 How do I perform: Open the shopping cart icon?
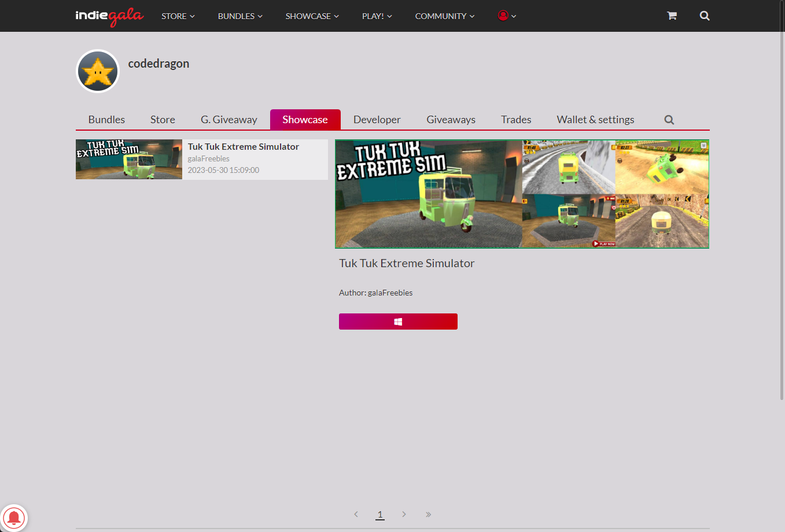tap(672, 16)
